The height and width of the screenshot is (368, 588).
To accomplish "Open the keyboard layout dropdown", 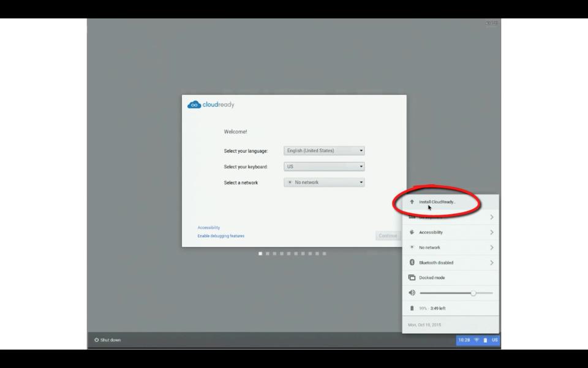I will pyautogui.click(x=324, y=167).
